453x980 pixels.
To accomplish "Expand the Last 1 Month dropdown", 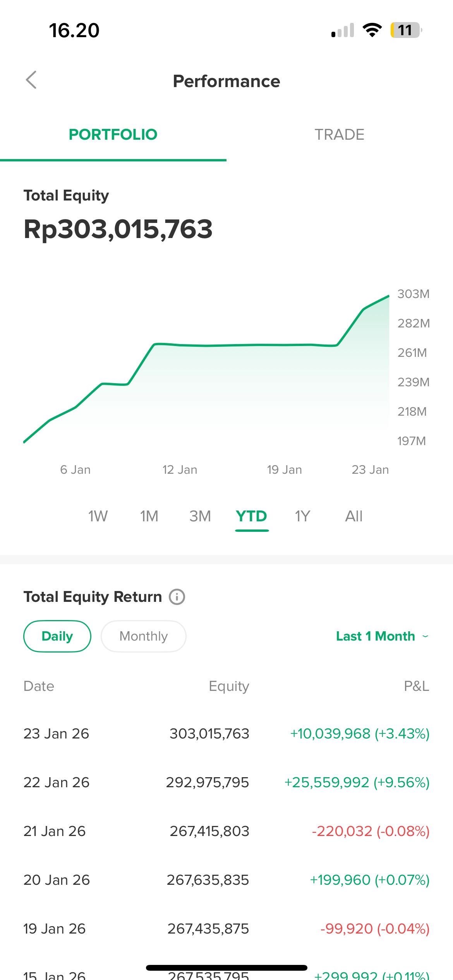I will coord(382,636).
